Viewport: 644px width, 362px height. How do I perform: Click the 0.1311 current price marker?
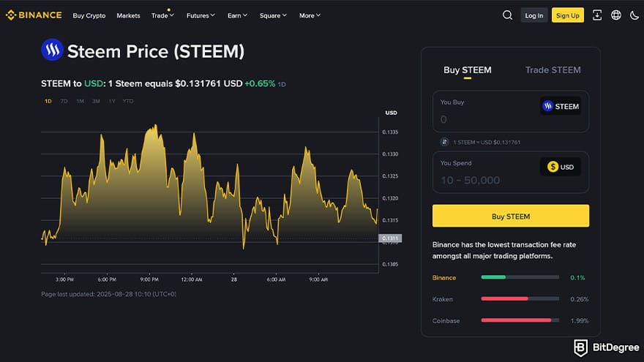coord(390,238)
